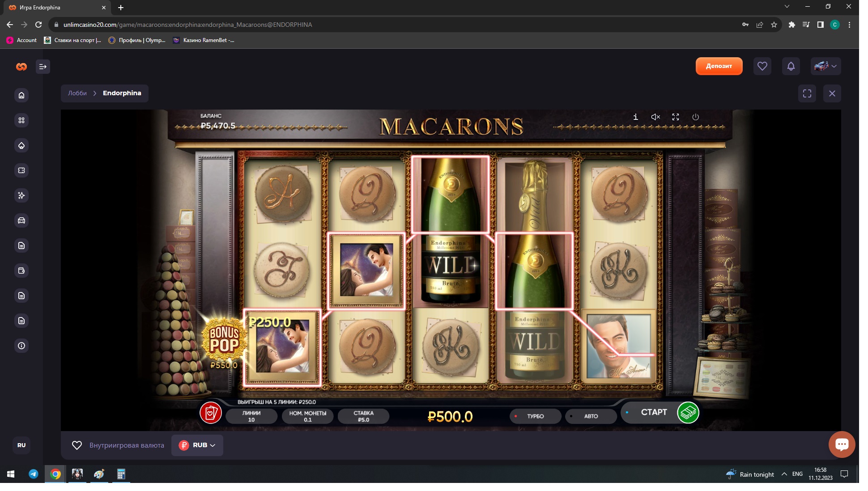This screenshot has width=868, height=491.
Task: Expand the user profile avatar menu
Action: pos(825,66)
